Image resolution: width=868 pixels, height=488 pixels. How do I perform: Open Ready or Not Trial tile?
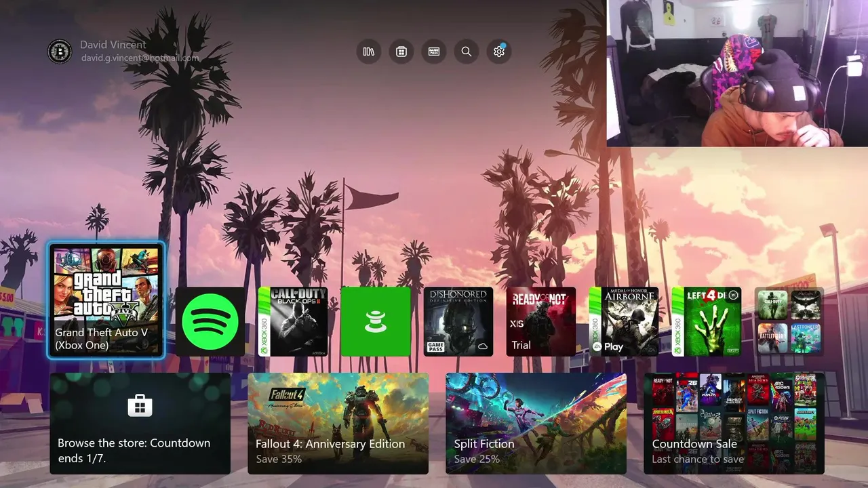541,321
